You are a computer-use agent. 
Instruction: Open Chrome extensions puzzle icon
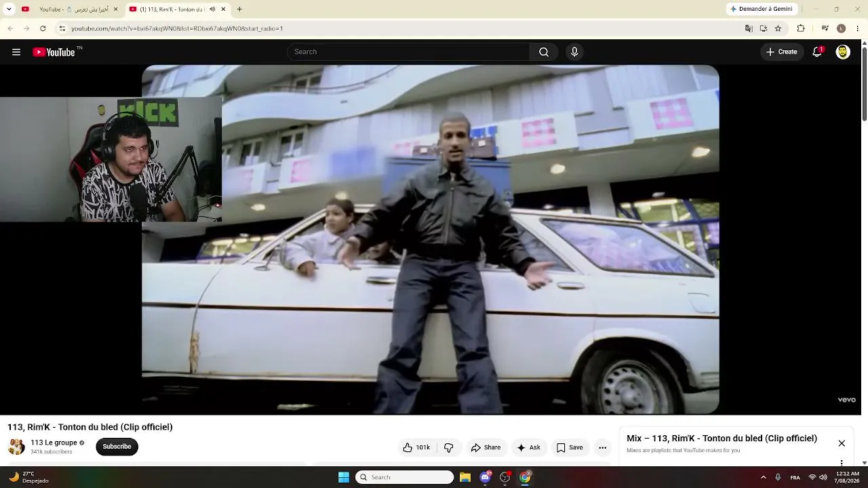tap(801, 28)
